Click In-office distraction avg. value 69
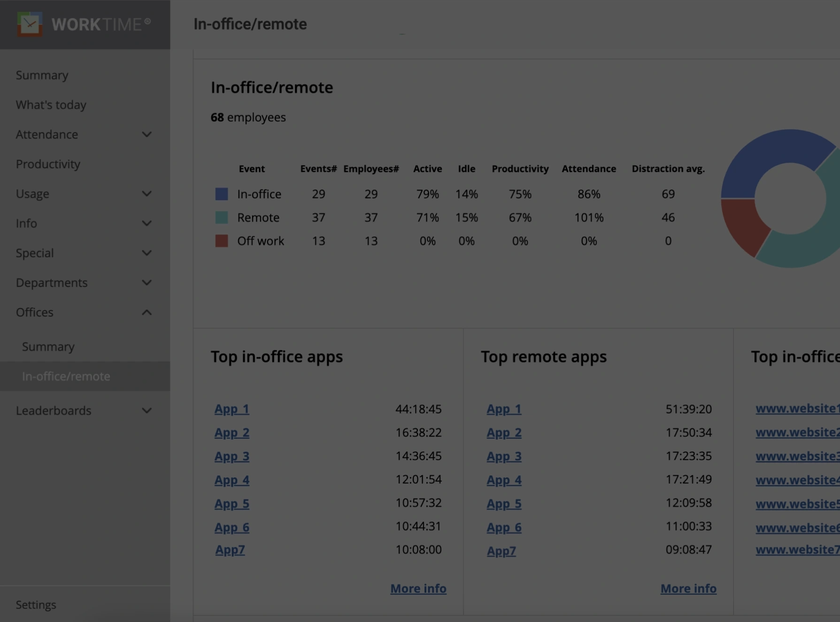 pyautogui.click(x=668, y=194)
